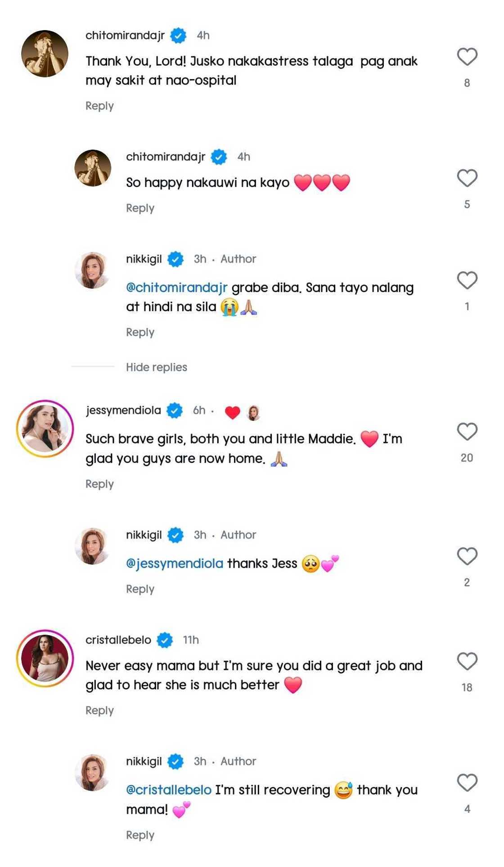Reply to jessymendiola's 'Such brave girls' comment
The width and height of the screenshot is (504, 867).
99,484
